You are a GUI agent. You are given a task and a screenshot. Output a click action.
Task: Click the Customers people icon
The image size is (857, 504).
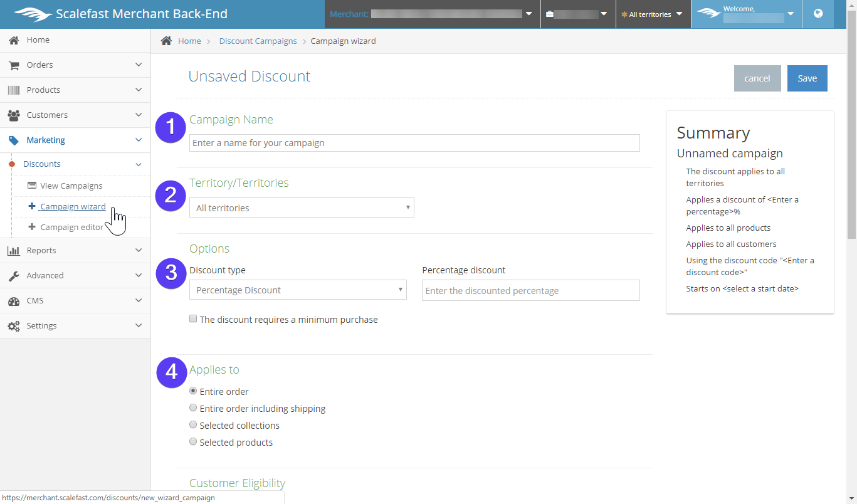click(13, 115)
